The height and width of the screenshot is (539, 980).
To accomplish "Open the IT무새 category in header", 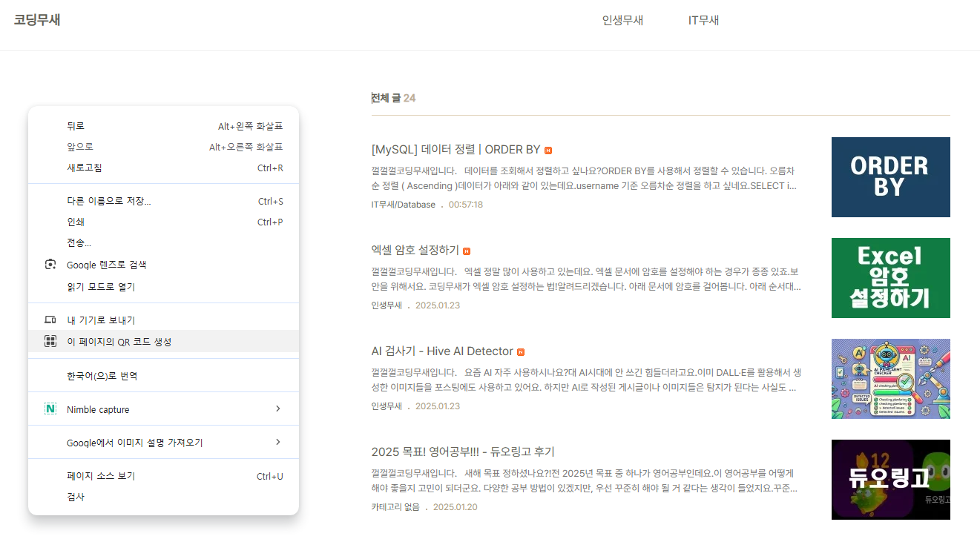I will click(703, 20).
